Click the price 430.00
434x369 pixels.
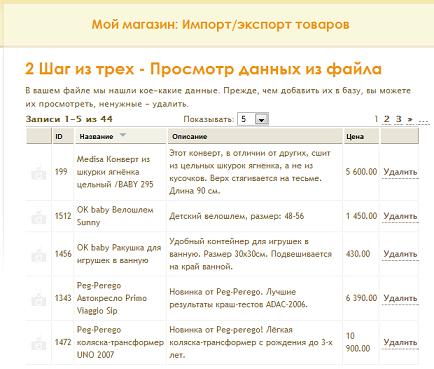[358, 254]
